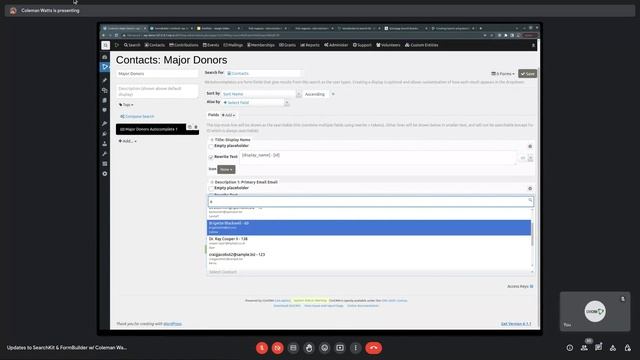Open host controls lock icon
Image resolution: width=640 pixels, height=360 pixels.
(627, 348)
